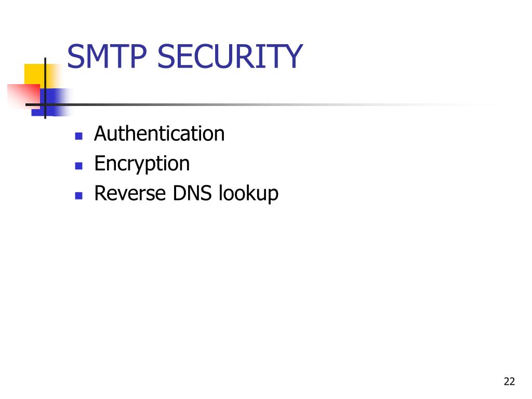Select the blue bullet beside Encryption
532x399 pixels.
79,166
